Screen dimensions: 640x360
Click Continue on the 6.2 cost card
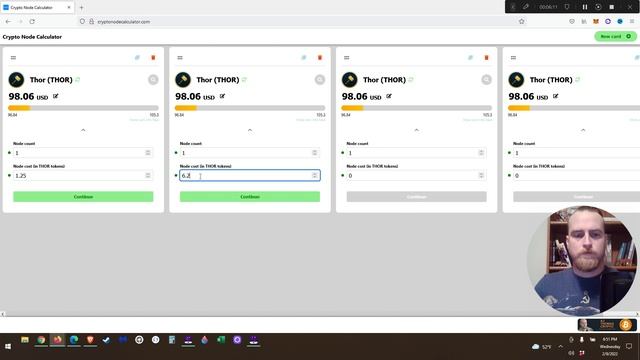tap(250, 197)
